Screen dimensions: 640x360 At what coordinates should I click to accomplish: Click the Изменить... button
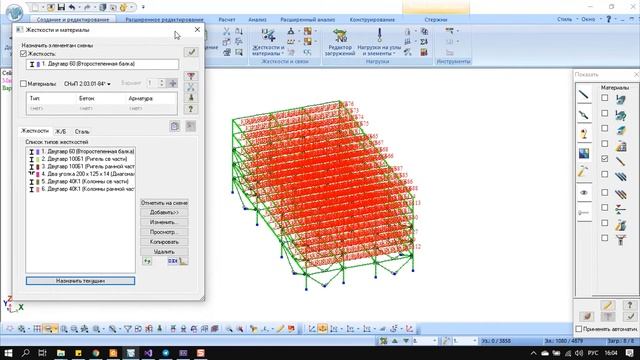164,222
